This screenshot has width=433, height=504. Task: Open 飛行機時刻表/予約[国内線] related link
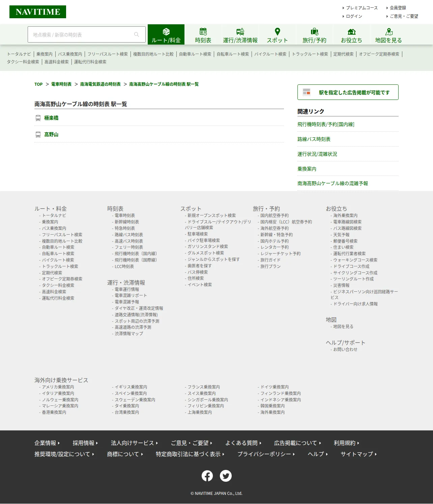click(x=326, y=125)
